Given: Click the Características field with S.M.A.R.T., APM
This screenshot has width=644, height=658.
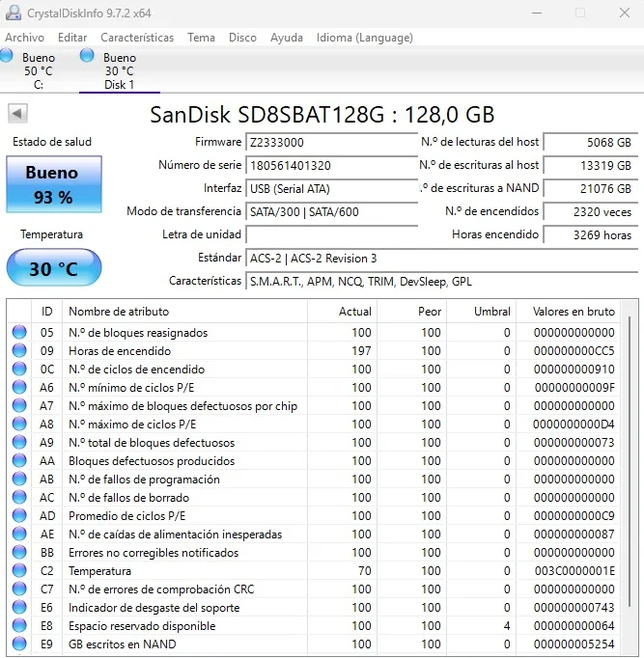Looking at the screenshot, I should pyautogui.click(x=441, y=281).
